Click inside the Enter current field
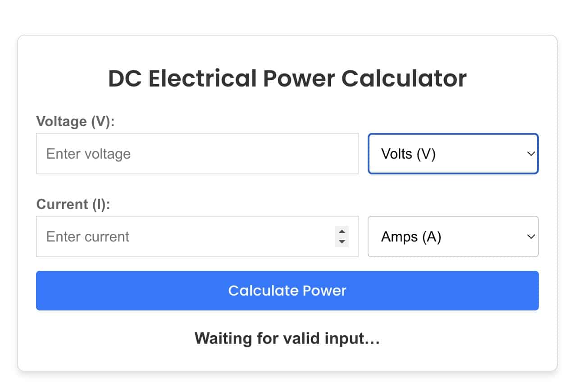Image resolution: width=583 pixels, height=392 pixels. [x=180, y=237]
